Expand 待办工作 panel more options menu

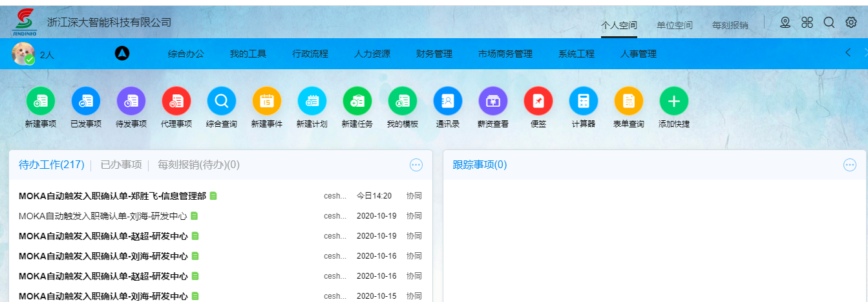point(416,165)
